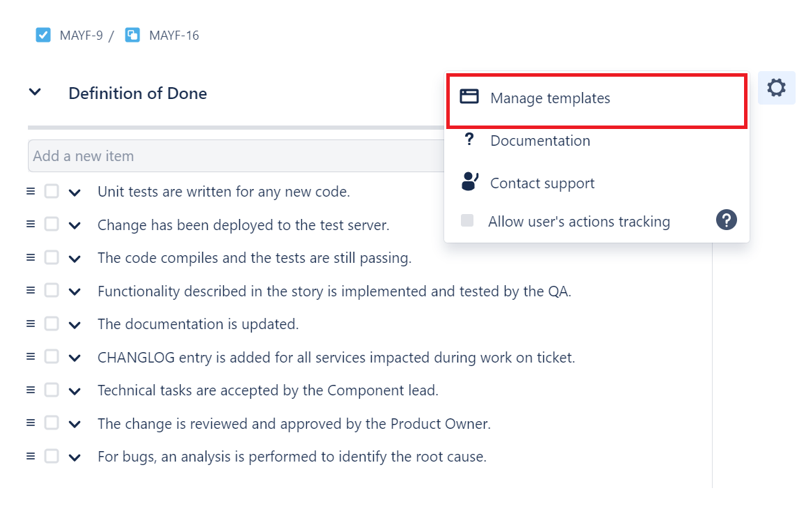Open the MAYF-9 breadcrumb link
Viewport: 804px width, 532px height.
[81, 36]
